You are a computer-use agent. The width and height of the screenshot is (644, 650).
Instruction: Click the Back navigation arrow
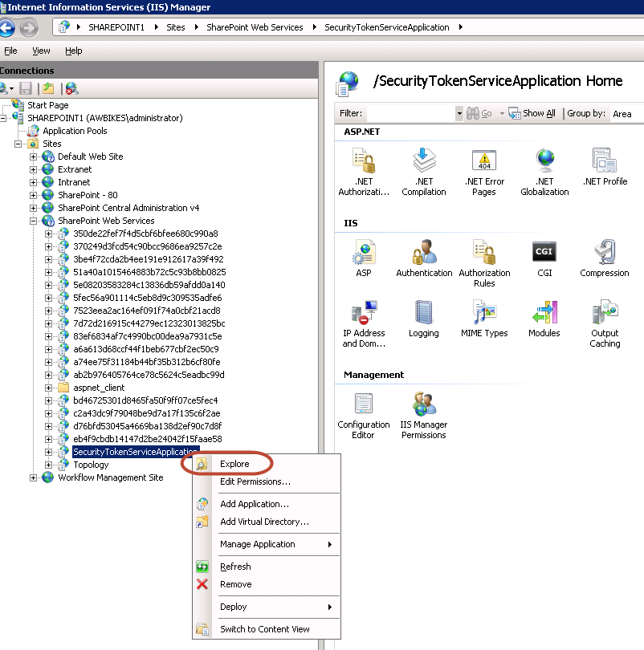click(x=6, y=28)
